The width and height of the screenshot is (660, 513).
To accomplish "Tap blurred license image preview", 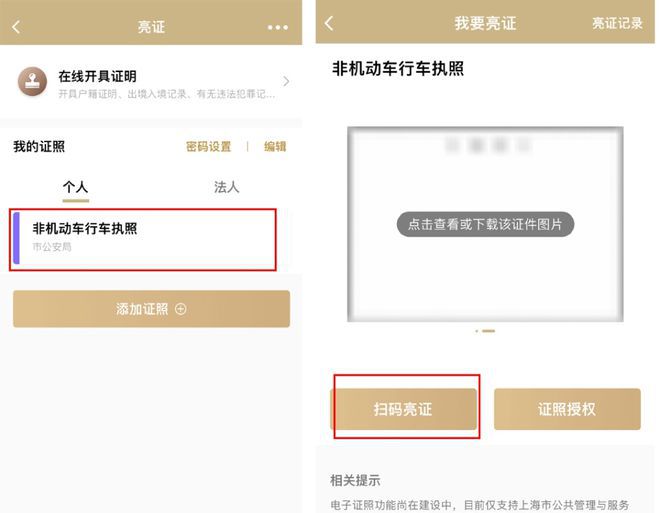I will pos(485,224).
